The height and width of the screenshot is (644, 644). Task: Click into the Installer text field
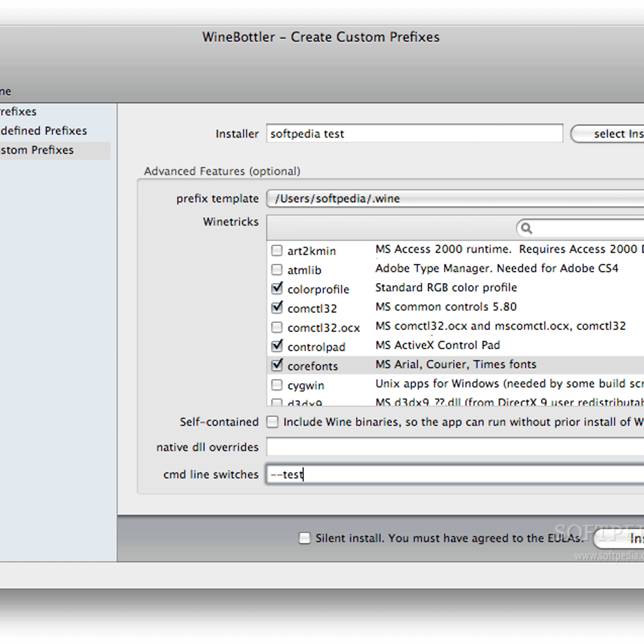(415, 133)
